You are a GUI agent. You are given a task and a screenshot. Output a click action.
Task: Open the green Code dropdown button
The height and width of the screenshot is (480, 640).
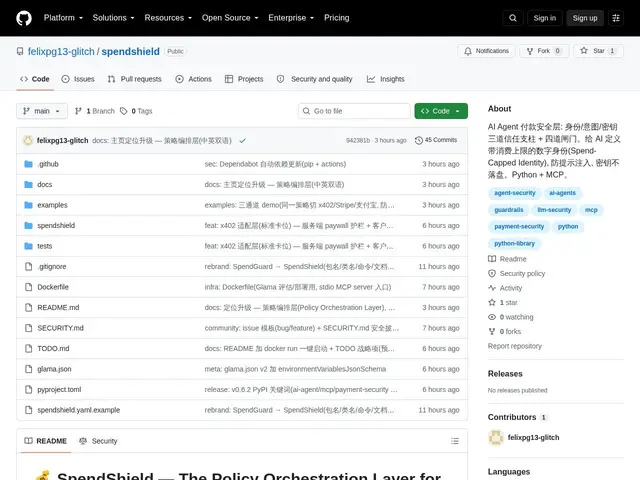[441, 111]
